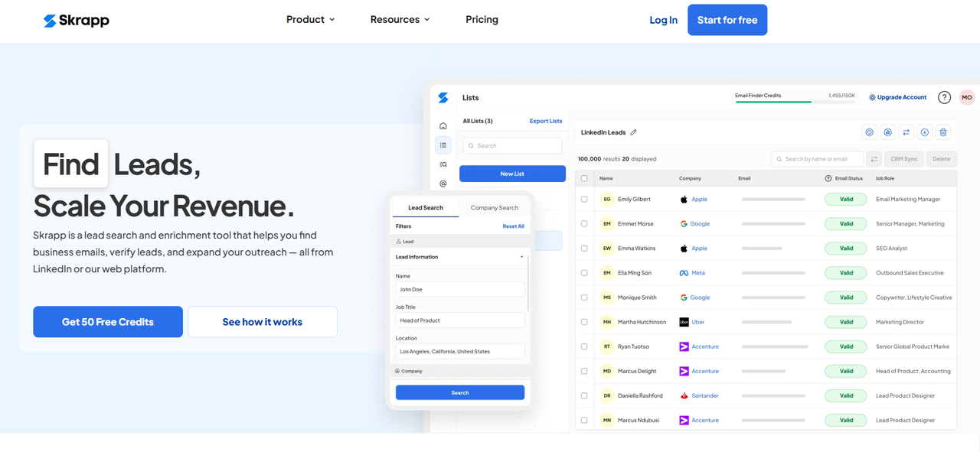
Task: Delete the list using the trash icon
Action: pyautogui.click(x=943, y=132)
